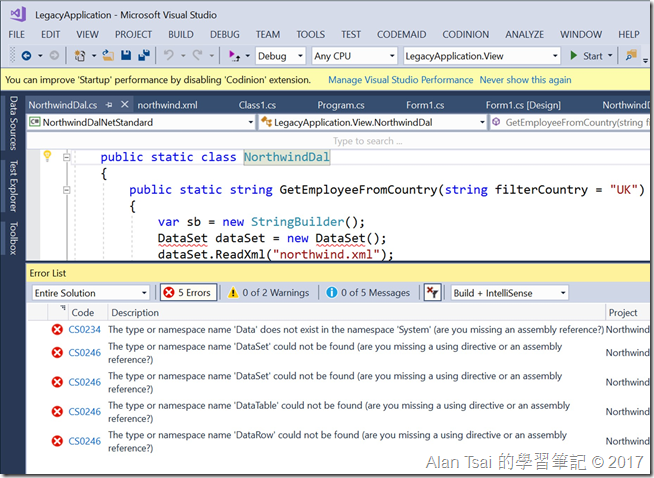Click the Navigate Backward arrow icon

pos(26,55)
